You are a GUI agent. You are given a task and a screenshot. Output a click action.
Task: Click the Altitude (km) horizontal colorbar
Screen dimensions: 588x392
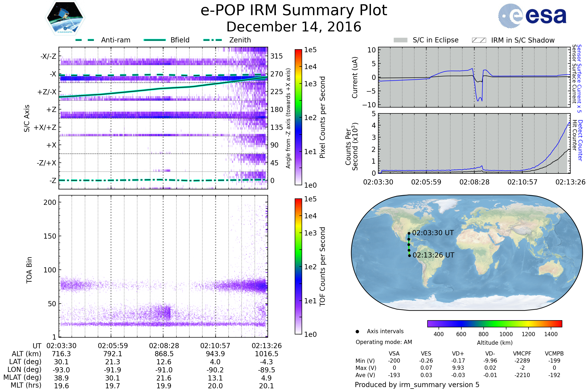(494, 323)
